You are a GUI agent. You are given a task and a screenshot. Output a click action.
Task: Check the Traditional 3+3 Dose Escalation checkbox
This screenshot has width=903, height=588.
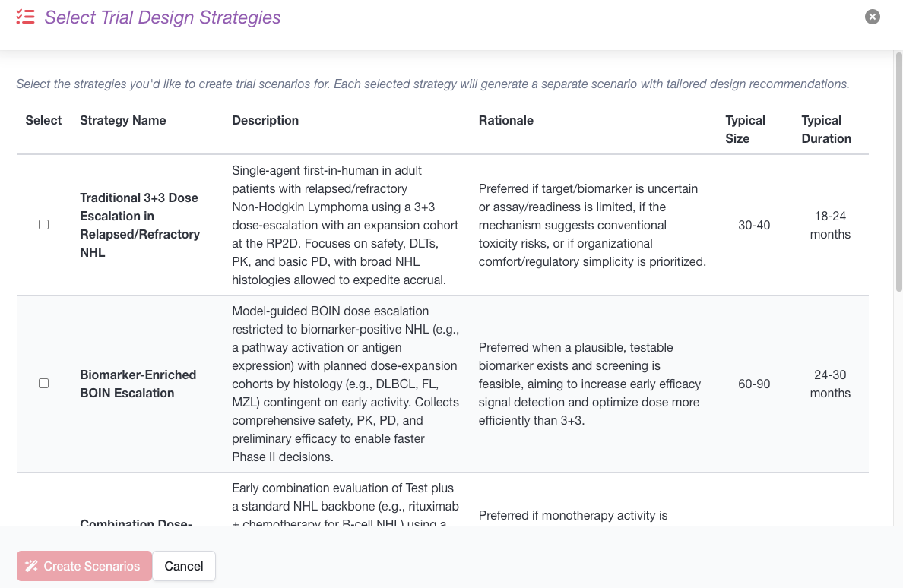(x=43, y=225)
